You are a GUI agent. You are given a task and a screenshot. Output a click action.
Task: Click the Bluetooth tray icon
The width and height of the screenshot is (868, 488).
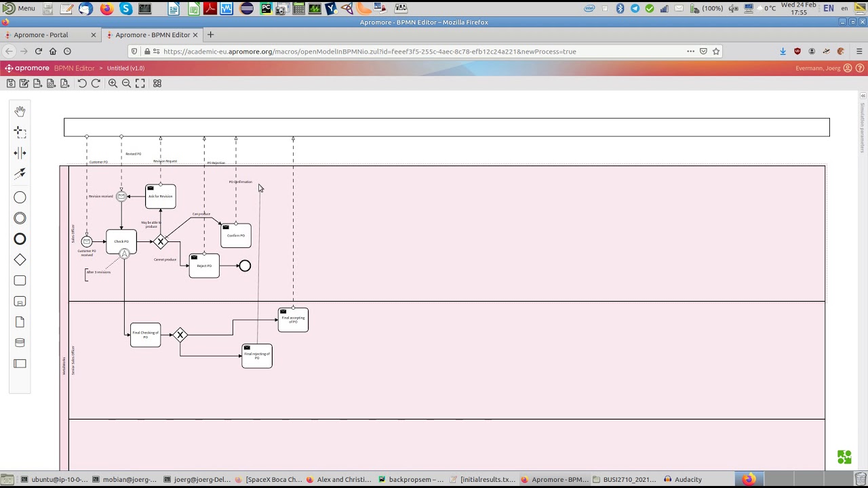tap(620, 8)
